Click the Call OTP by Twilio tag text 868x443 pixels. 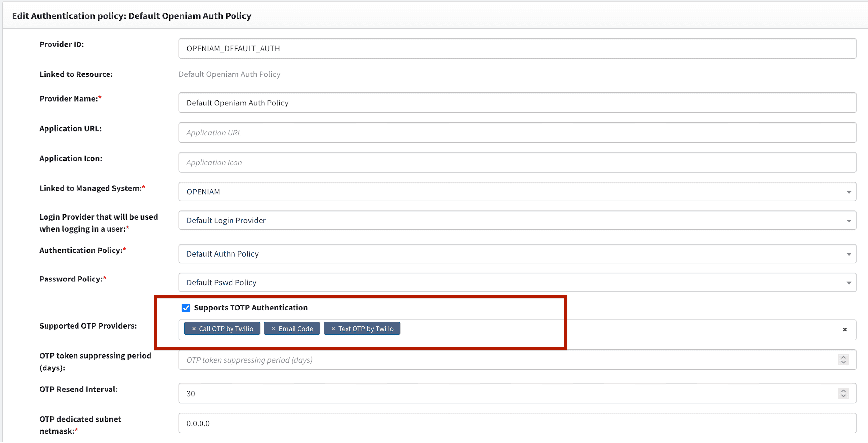point(226,329)
